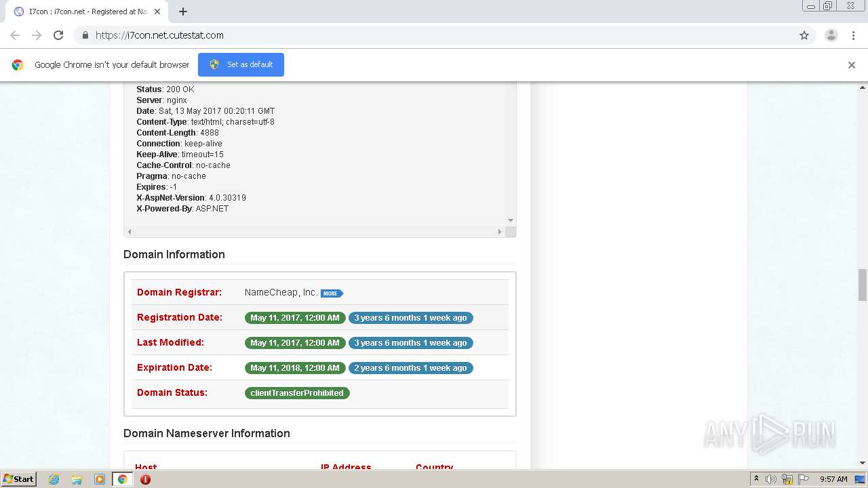Viewport: 868px width, 488px height.
Task: View site security padlock info
Action: (85, 35)
